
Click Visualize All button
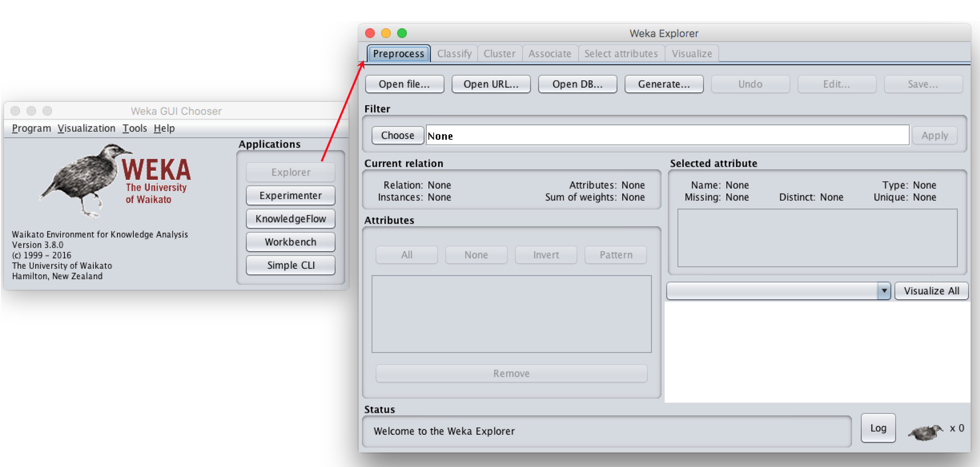[931, 291]
